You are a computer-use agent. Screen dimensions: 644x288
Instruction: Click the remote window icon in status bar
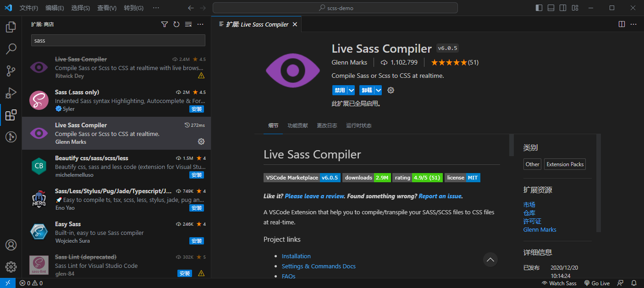[x=7, y=283]
